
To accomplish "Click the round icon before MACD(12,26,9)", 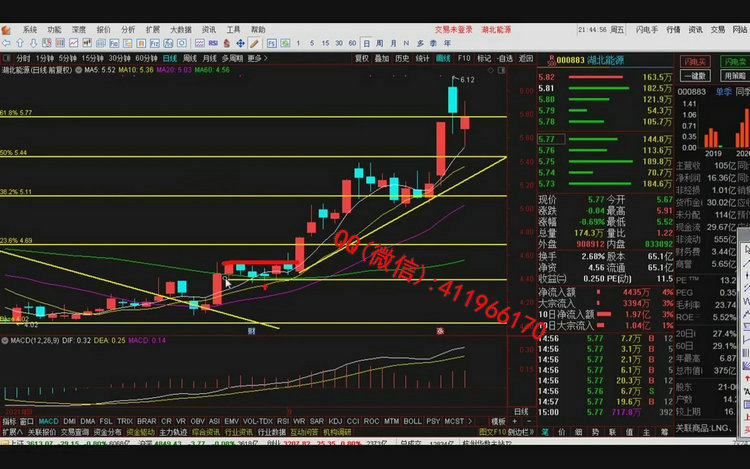I will [5, 340].
